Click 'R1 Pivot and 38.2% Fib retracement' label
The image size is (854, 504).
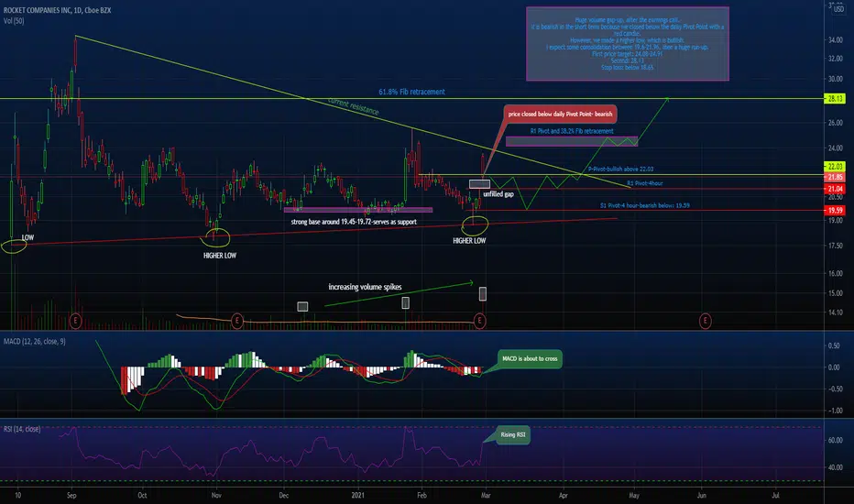(572, 131)
